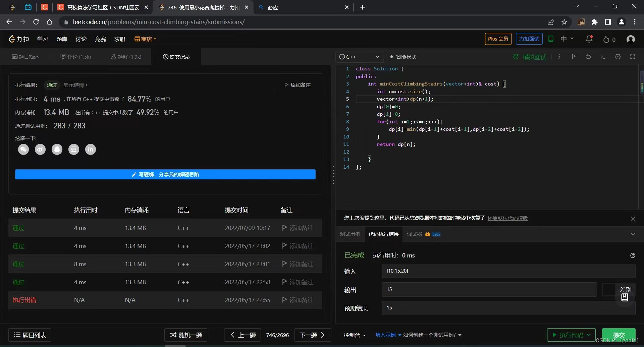Open the editor console terminal icon
The height and width of the screenshot is (347, 644).
click(603, 57)
